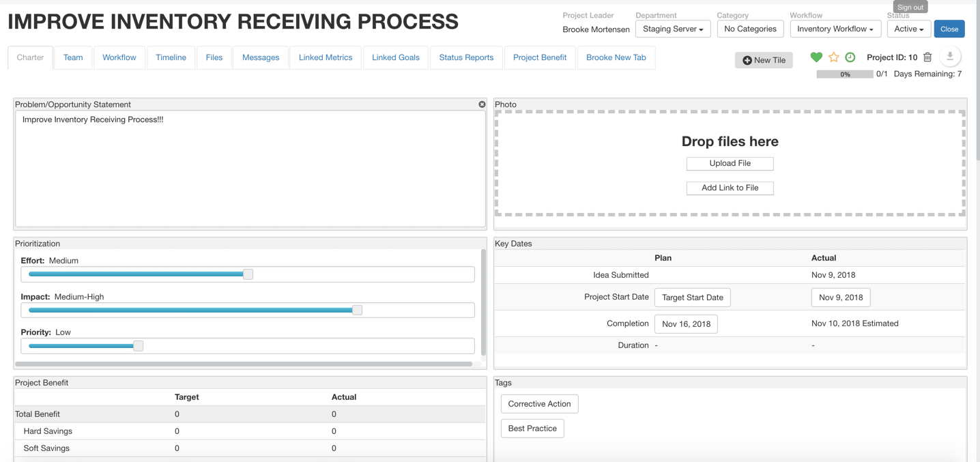Screen dimensions: 980x462
Task: Open the Department Staging Server dropdown
Action: pyautogui.click(x=673, y=29)
